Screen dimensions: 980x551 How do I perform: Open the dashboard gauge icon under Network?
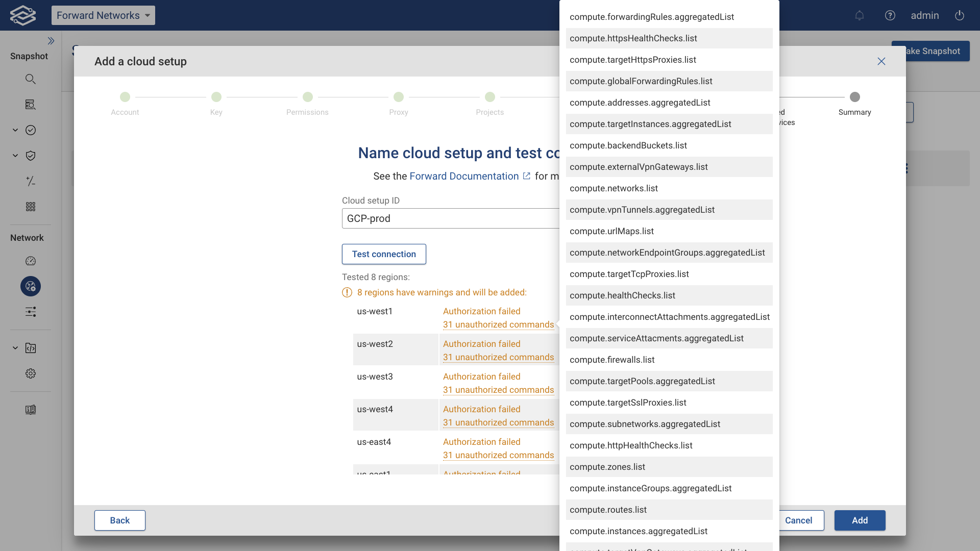tap(31, 261)
